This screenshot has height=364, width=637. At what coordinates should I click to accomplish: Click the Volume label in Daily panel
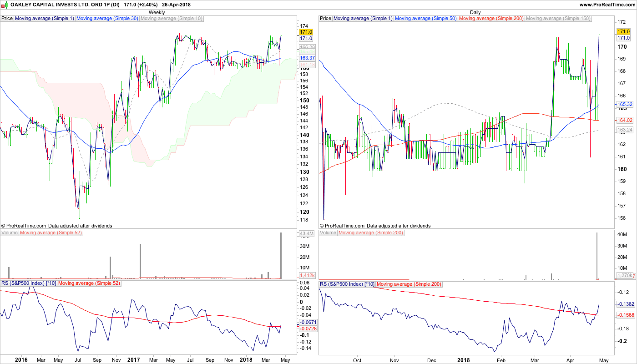tap(328, 233)
